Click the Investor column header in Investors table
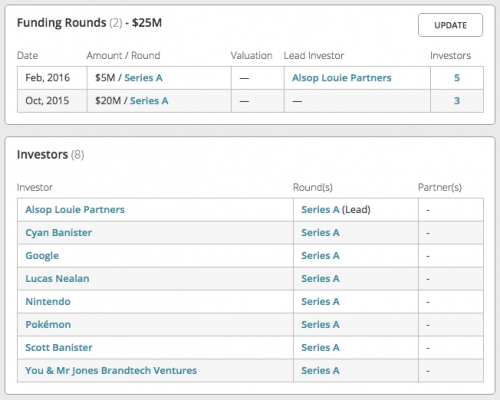 tap(35, 187)
